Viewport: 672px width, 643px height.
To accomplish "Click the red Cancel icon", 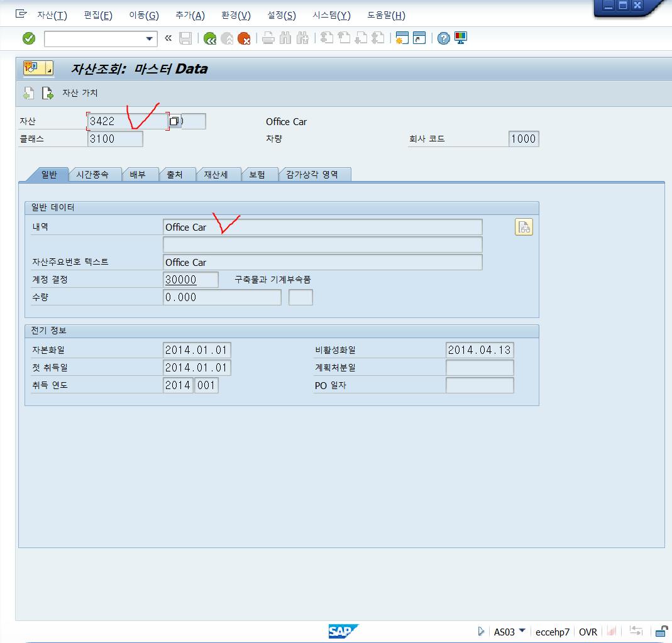I will coord(244,38).
